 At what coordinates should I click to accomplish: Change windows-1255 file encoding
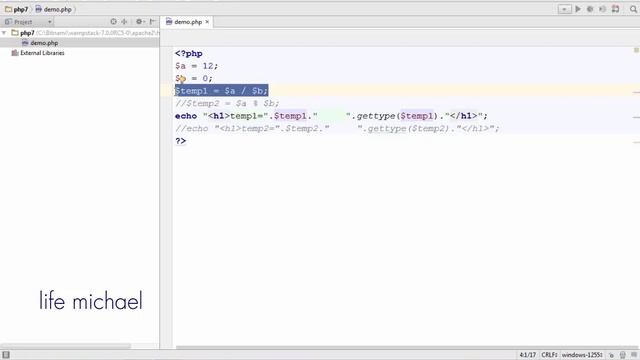coord(582,355)
